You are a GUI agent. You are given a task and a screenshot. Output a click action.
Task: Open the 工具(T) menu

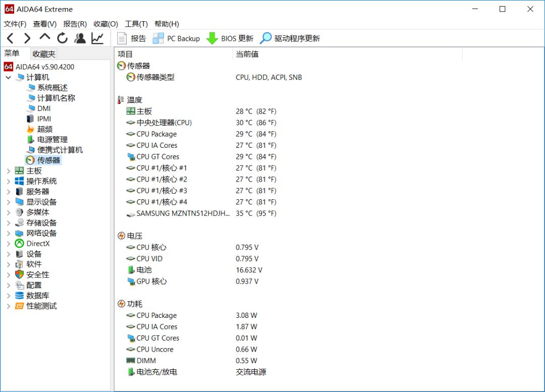pos(136,24)
